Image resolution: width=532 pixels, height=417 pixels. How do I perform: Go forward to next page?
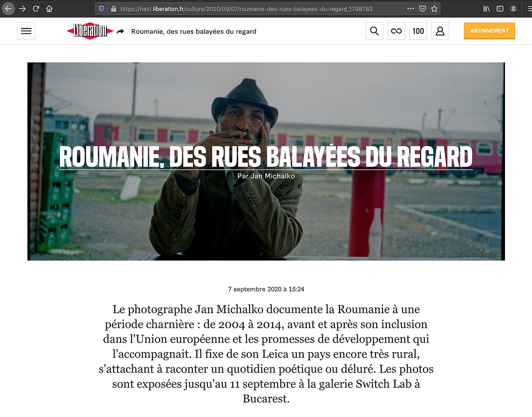[22, 9]
